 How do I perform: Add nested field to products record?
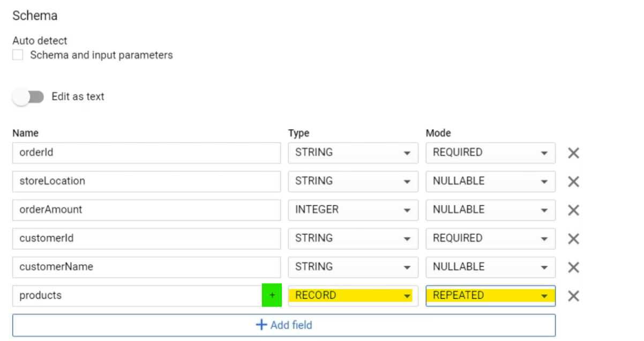point(272,295)
